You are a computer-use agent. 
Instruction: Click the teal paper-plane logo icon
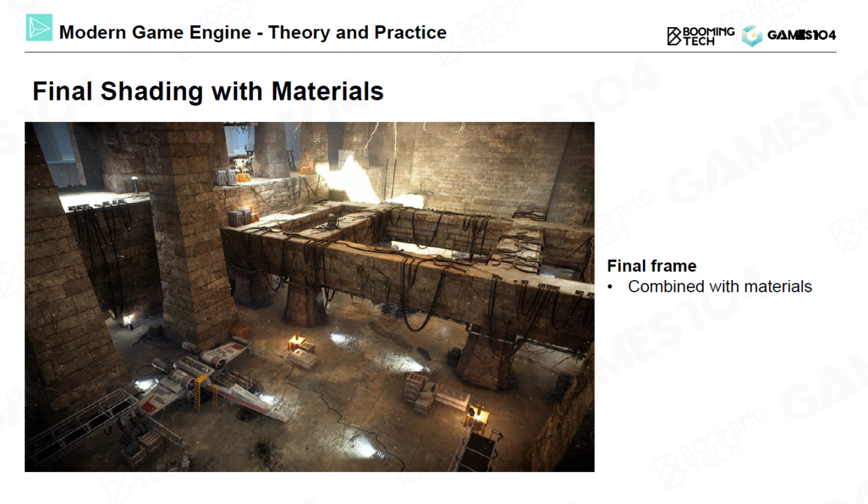39,28
